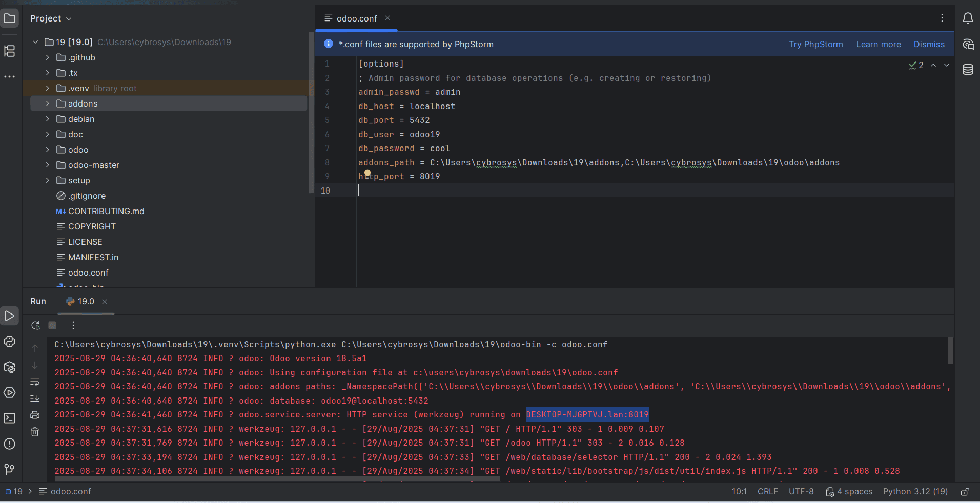Viewport: 980px width, 503px height.
Task: Toggle scroll to end of console
Action: [35, 399]
